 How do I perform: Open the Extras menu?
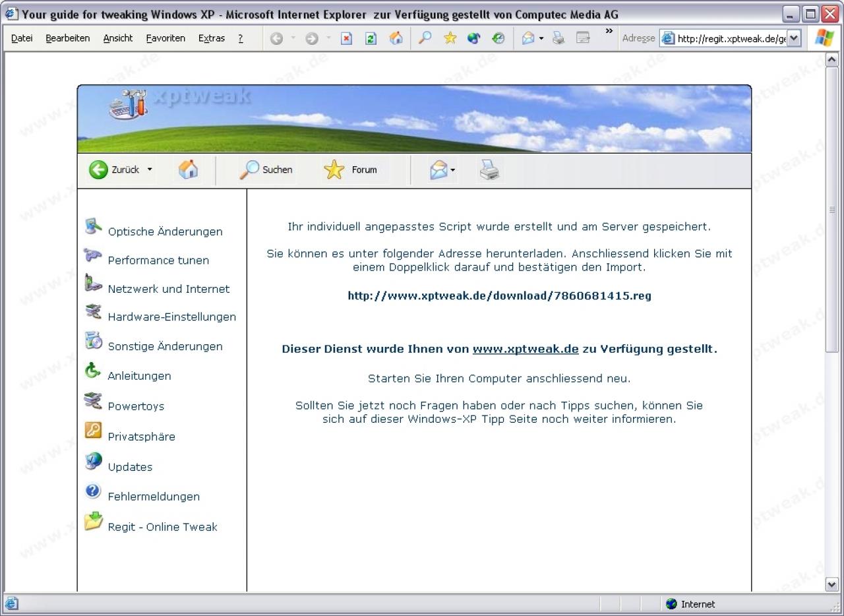click(x=212, y=38)
